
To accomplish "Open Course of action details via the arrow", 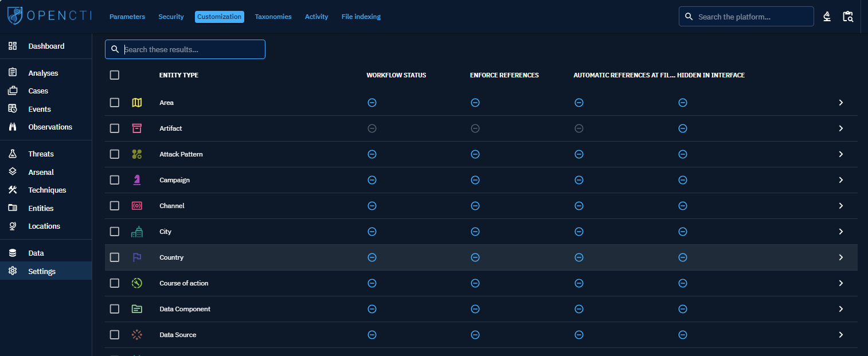I will tap(840, 283).
